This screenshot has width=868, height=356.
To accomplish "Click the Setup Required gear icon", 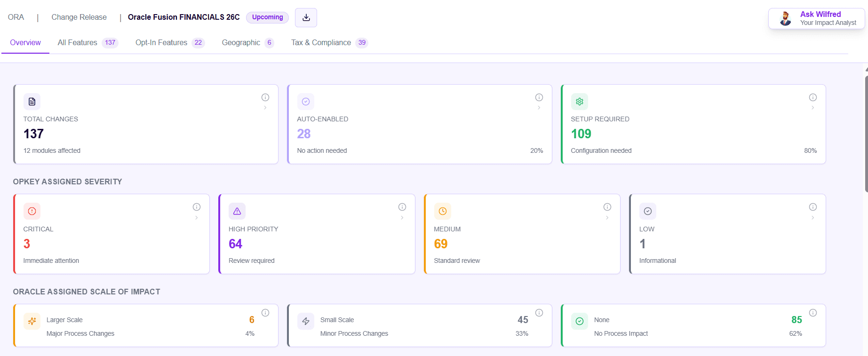I will pyautogui.click(x=580, y=102).
